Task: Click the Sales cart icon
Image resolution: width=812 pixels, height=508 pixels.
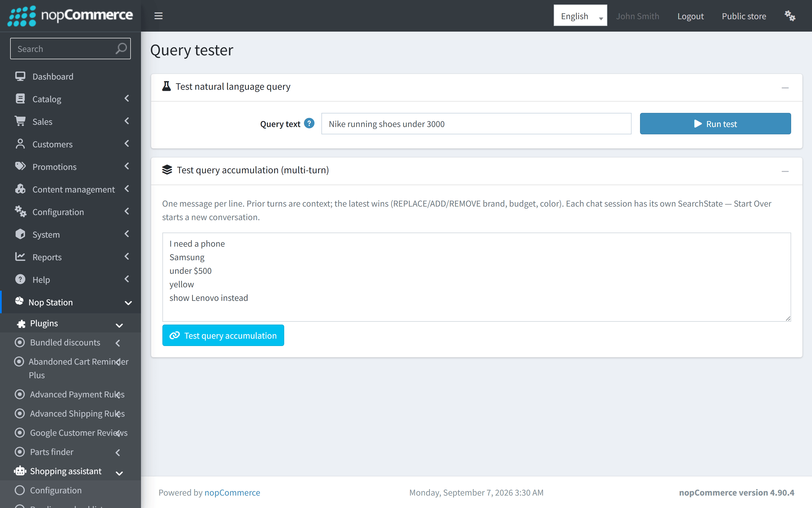Action: click(20, 121)
